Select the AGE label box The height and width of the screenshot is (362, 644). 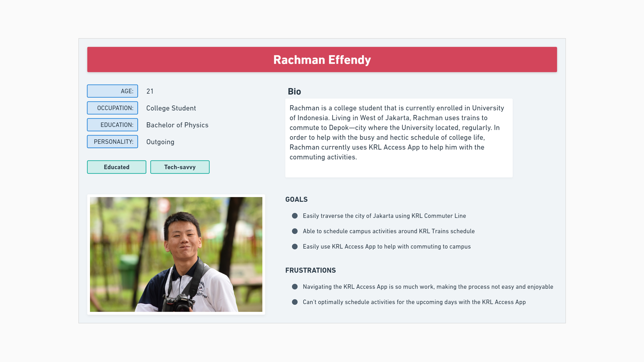click(112, 91)
